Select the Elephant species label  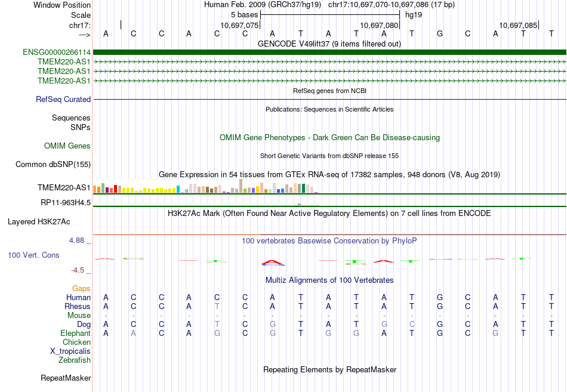(x=75, y=333)
